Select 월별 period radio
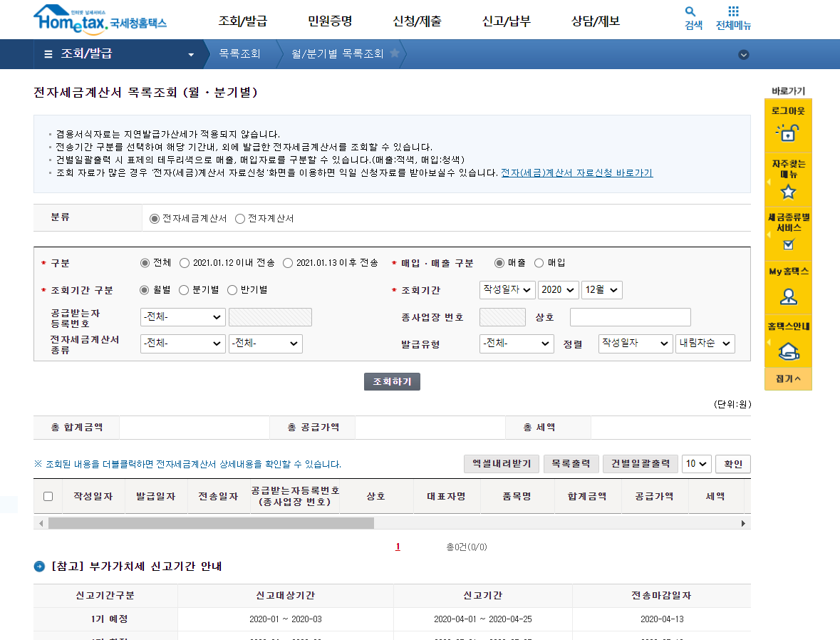840x640 pixels. pos(144,290)
